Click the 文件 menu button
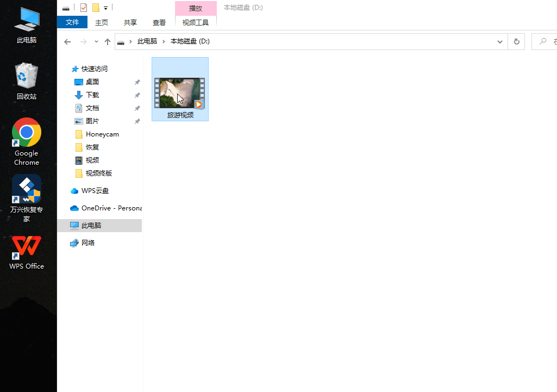 [x=72, y=22]
